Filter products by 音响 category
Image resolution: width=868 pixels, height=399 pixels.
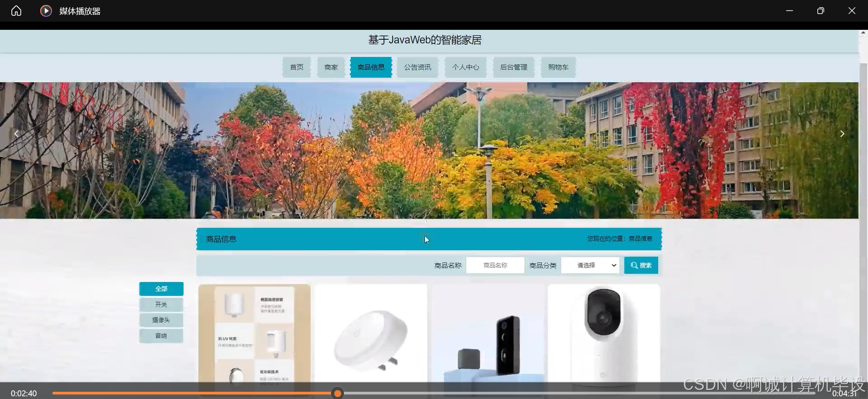(161, 336)
